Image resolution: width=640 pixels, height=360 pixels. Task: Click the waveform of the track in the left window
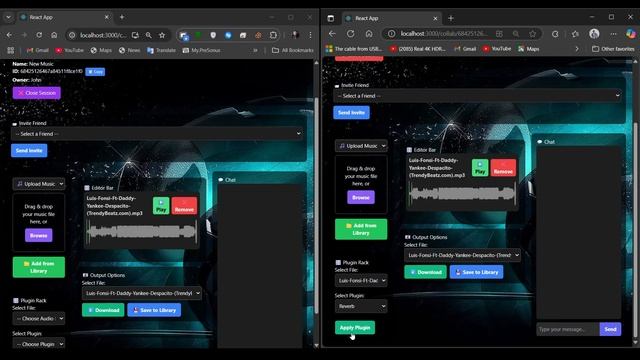click(x=142, y=231)
